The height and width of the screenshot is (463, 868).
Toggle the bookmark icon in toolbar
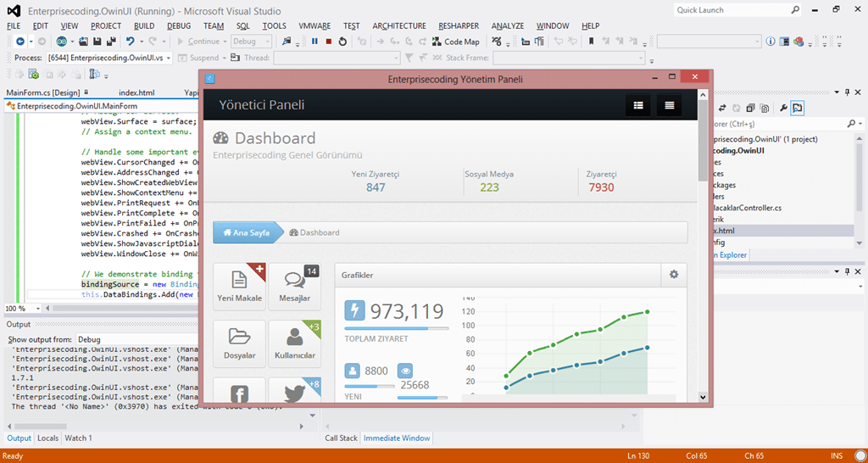click(x=591, y=42)
